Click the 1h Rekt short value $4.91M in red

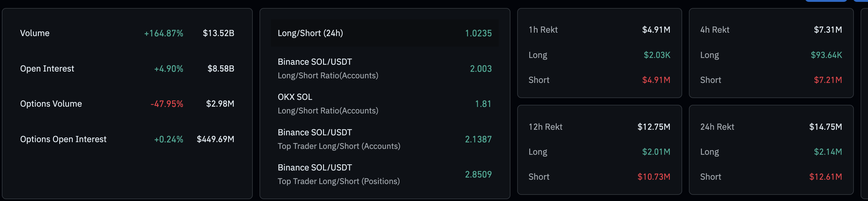pos(656,80)
